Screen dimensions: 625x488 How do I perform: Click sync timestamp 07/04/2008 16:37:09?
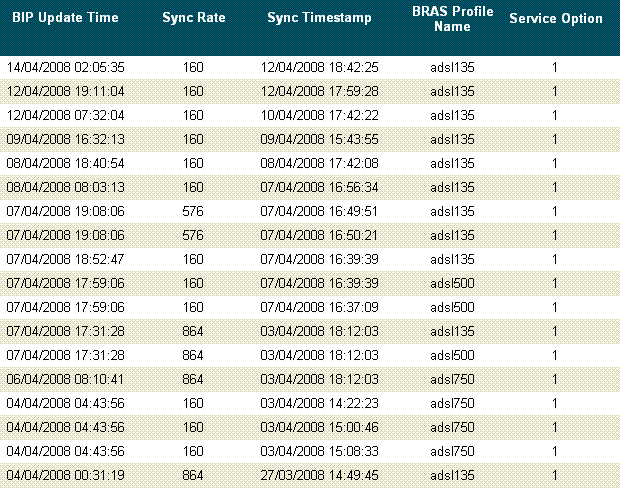pos(319,307)
